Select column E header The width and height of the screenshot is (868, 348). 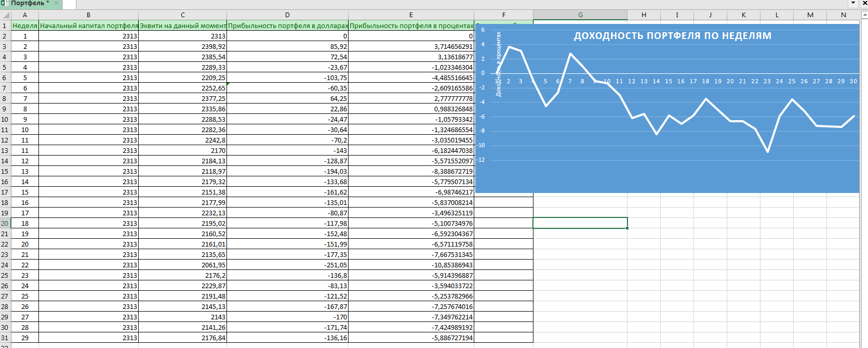[411, 15]
